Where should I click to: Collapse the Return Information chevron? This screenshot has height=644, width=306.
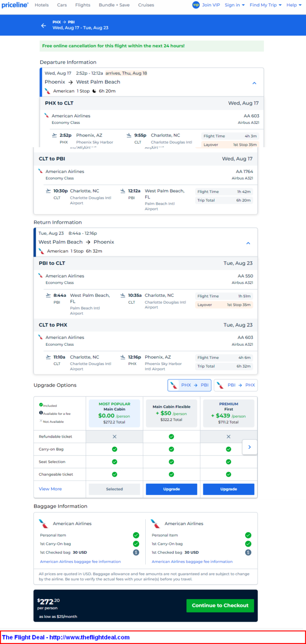tap(248, 243)
